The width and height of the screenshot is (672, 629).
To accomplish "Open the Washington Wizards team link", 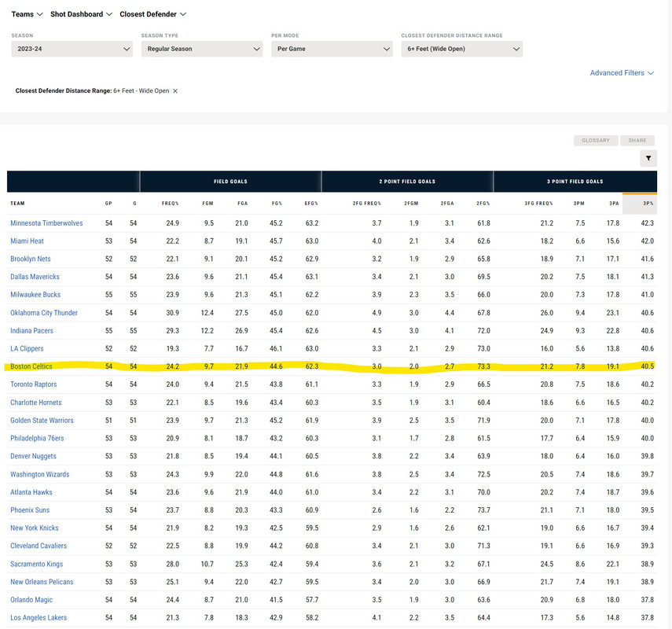I will coord(40,474).
